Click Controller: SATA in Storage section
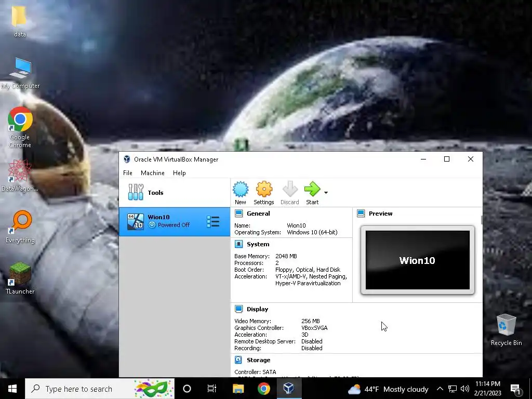The width and height of the screenshot is (532, 399). 255,372
